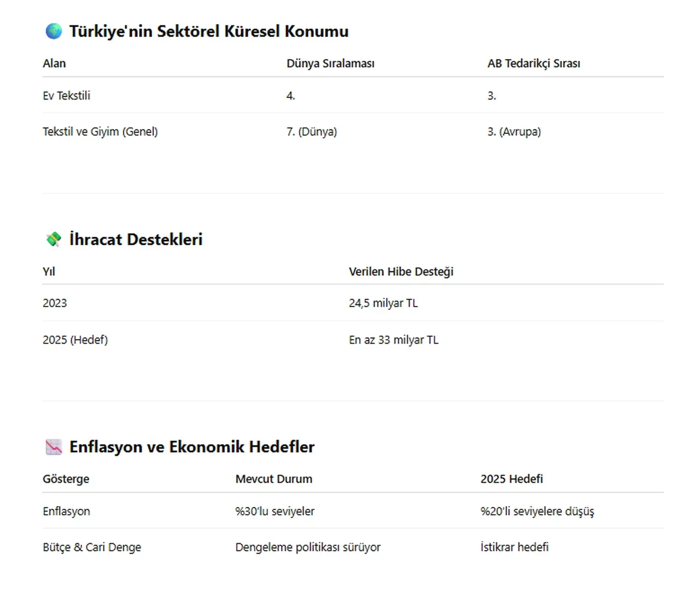Click the money emoji beside İhracat Destekleri

pyautogui.click(x=54, y=239)
